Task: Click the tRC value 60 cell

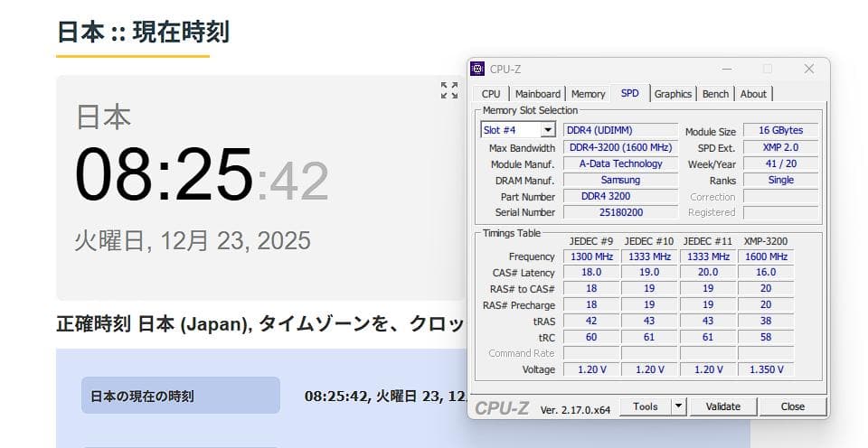Action: 591,337
